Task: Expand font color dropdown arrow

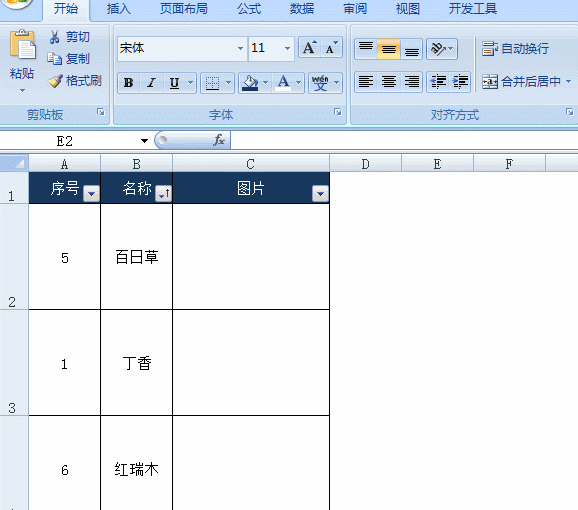Action: tap(299, 83)
